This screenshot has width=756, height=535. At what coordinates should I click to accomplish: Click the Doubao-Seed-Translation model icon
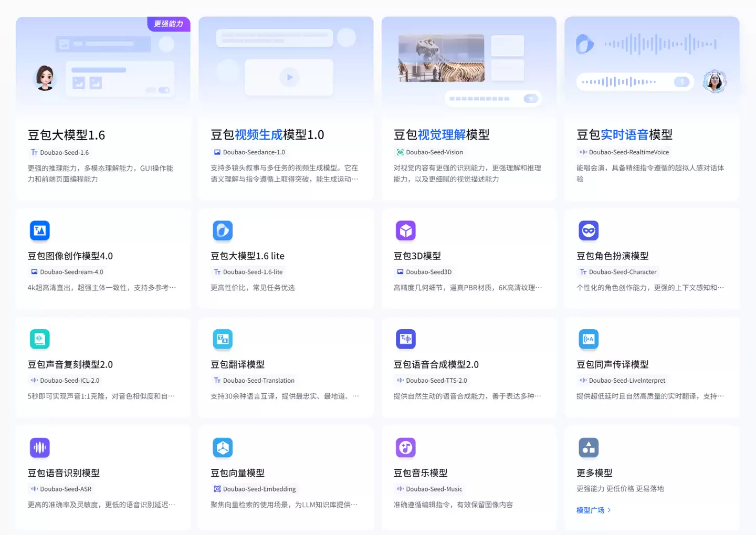coord(223,339)
